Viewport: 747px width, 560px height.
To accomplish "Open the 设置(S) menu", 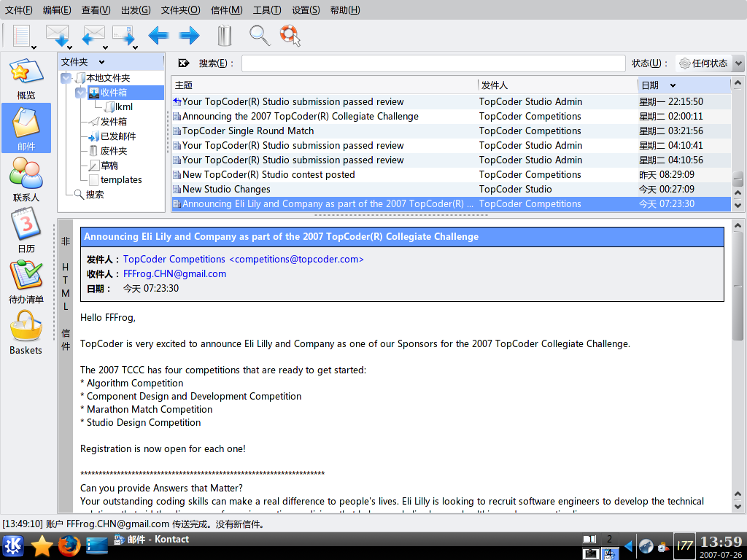I will click(306, 9).
